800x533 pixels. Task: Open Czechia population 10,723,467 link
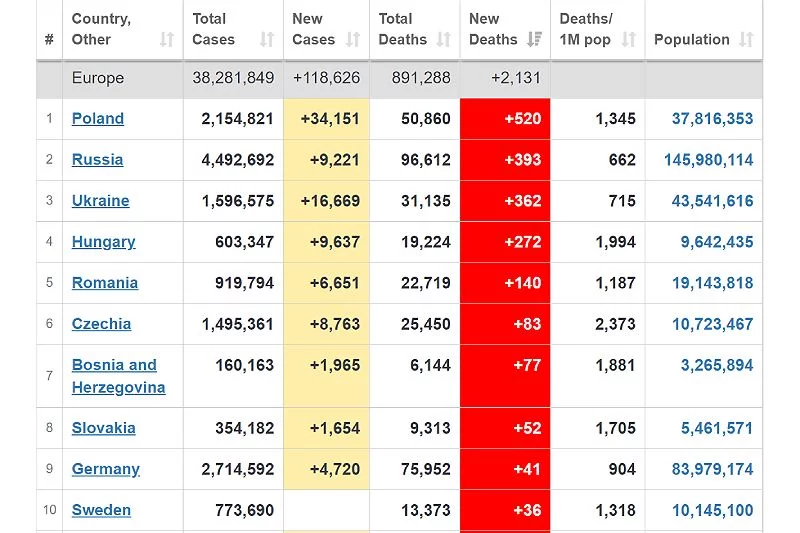coord(712,324)
